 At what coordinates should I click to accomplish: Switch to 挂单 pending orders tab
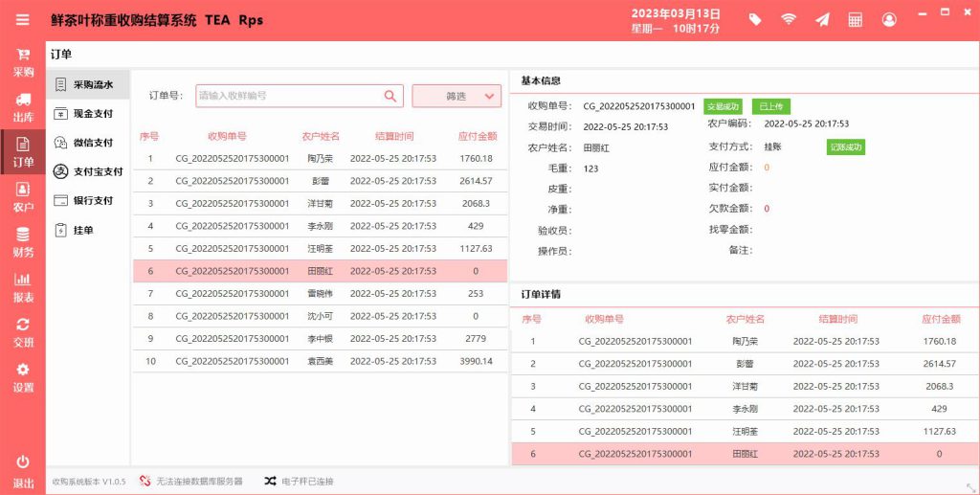click(87, 230)
